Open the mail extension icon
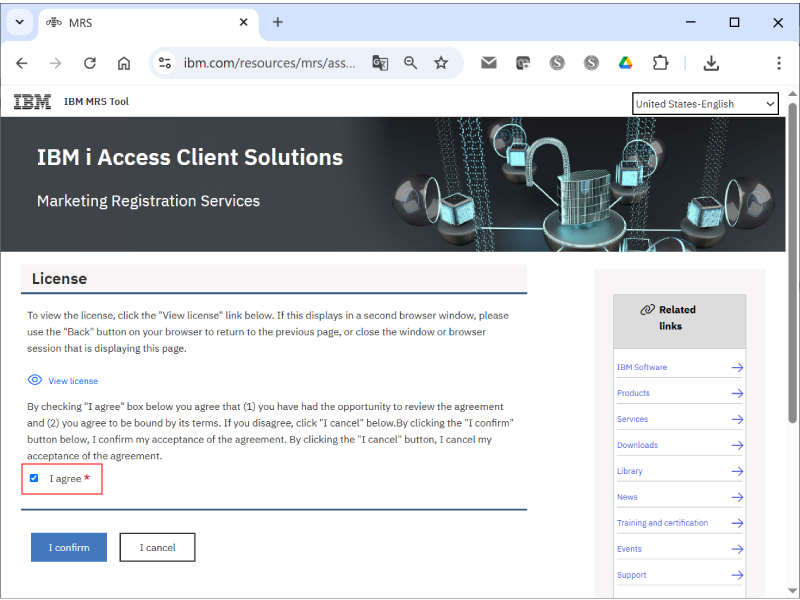The image size is (800, 600). click(489, 63)
